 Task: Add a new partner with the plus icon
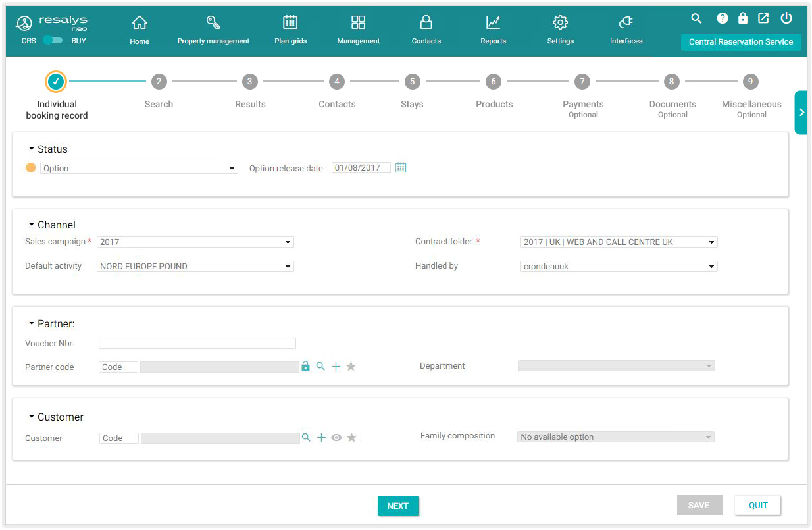336,367
